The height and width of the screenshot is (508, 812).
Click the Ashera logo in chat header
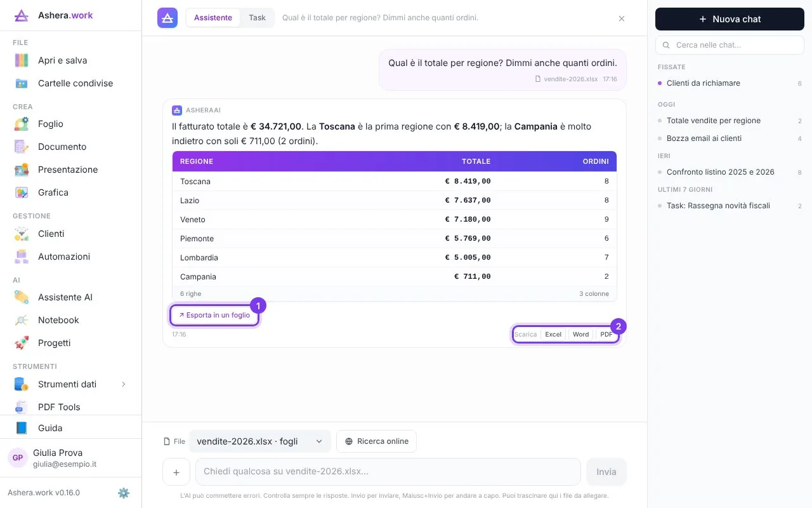pos(167,18)
